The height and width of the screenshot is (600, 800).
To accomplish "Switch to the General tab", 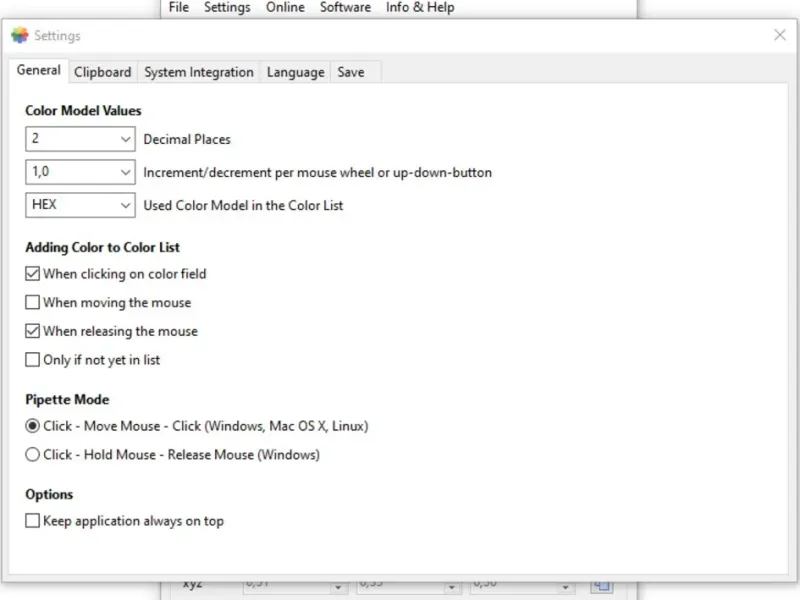I will pos(38,70).
